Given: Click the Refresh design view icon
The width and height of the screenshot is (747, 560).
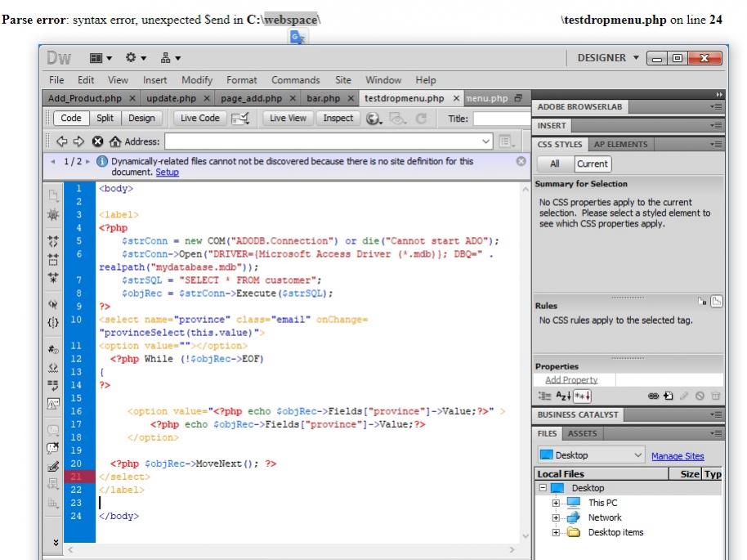Looking at the screenshot, I should 421,119.
